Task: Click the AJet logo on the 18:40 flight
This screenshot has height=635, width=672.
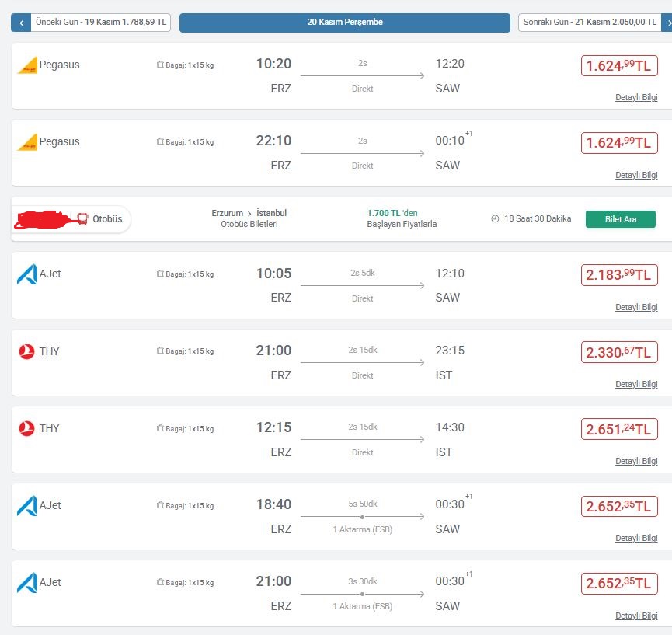Action: click(27, 505)
